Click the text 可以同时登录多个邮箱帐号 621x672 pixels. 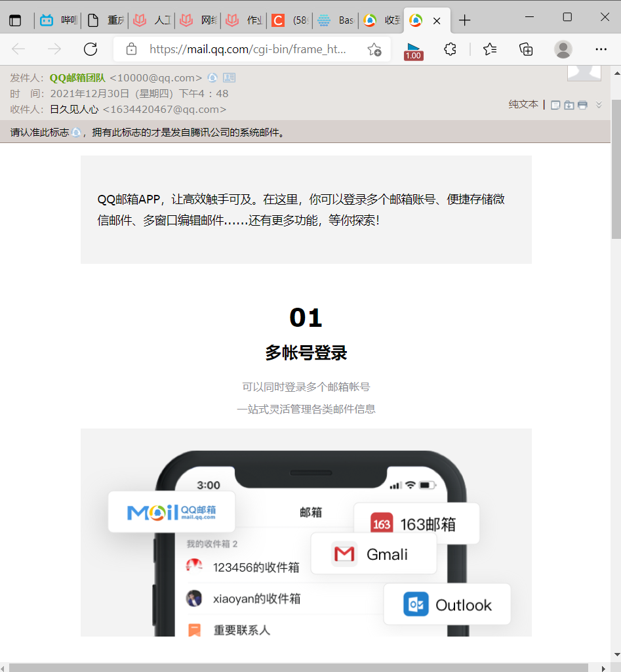point(306,387)
